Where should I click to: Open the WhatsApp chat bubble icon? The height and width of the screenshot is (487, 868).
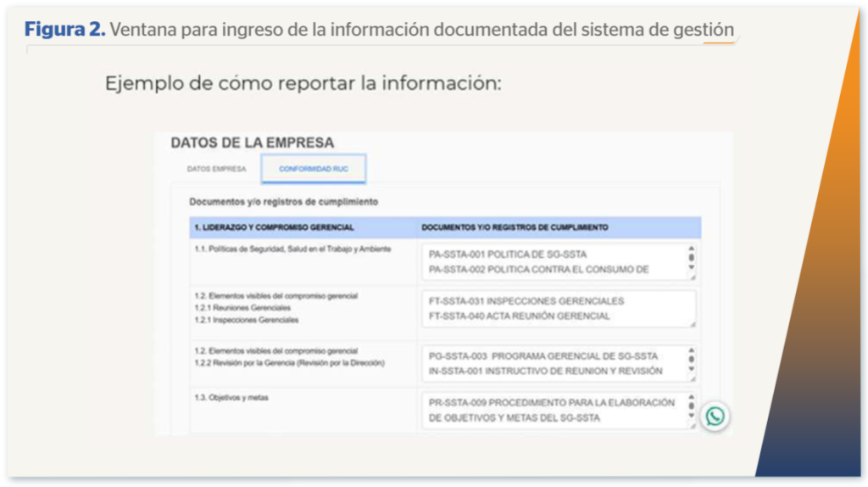(715, 416)
